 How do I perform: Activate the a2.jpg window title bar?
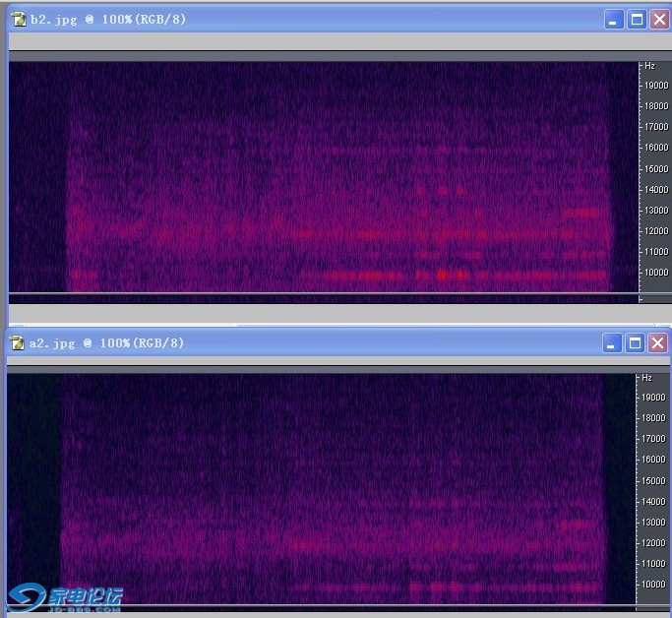click(x=344, y=342)
